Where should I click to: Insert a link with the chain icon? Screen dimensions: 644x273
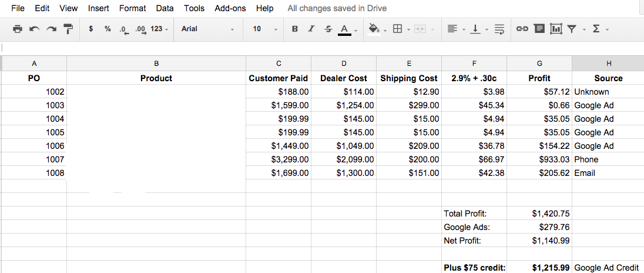pyautogui.click(x=522, y=29)
